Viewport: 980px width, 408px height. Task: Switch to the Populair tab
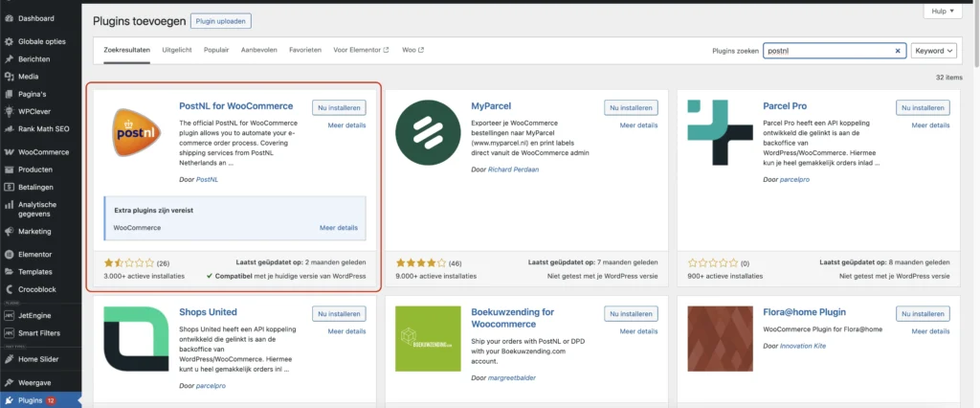pyautogui.click(x=216, y=50)
